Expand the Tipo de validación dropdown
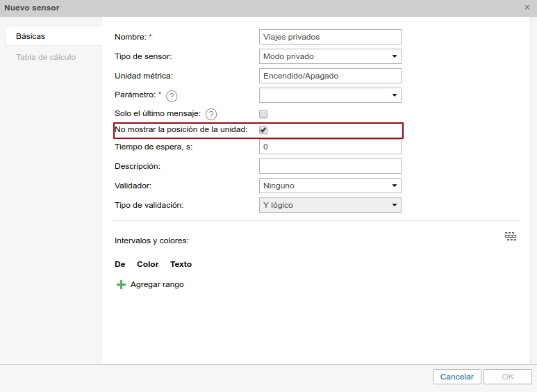The height and width of the screenshot is (392, 537). pos(330,205)
